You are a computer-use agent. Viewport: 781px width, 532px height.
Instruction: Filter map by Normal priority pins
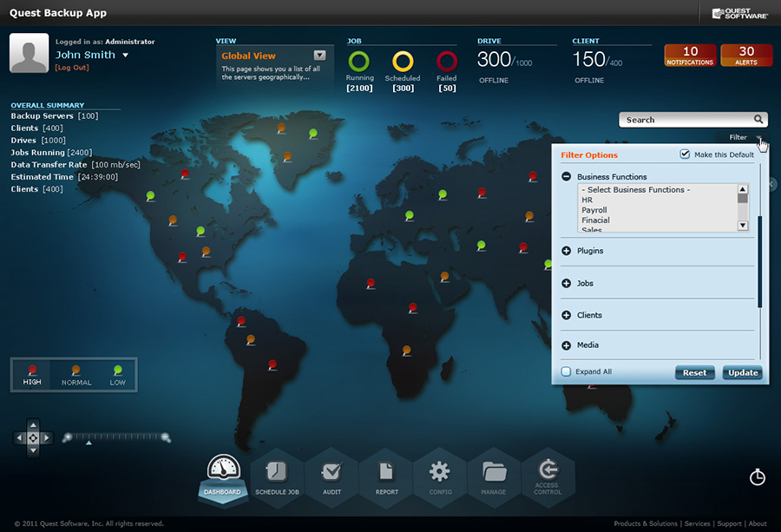click(76, 375)
